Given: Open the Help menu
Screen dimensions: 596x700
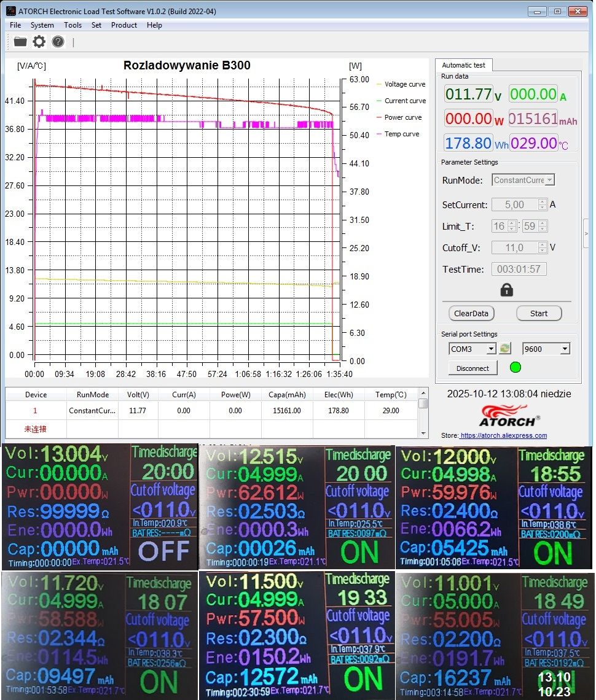Looking at the screenshot, I should tap(154, 25).
